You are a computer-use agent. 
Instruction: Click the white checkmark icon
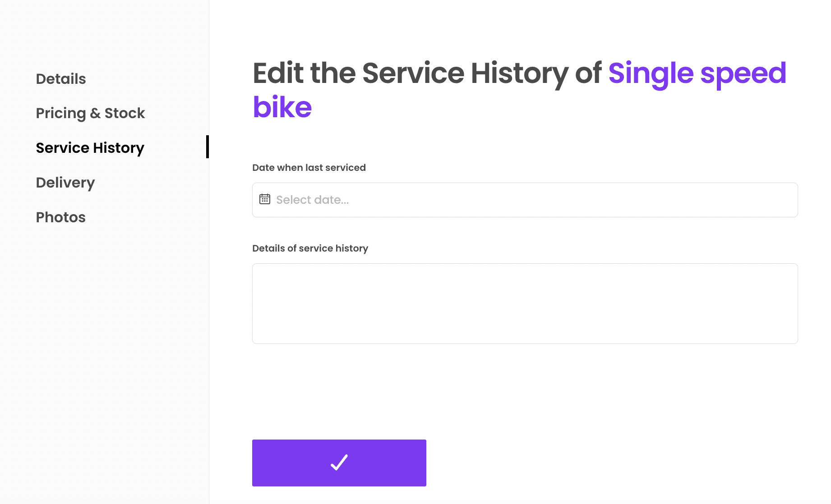339,463
